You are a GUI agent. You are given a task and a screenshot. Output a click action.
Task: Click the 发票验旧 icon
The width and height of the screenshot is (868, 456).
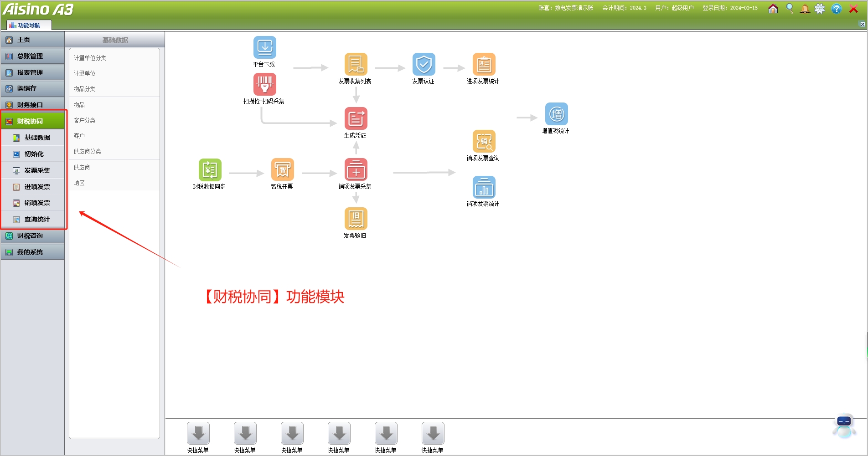356,219
